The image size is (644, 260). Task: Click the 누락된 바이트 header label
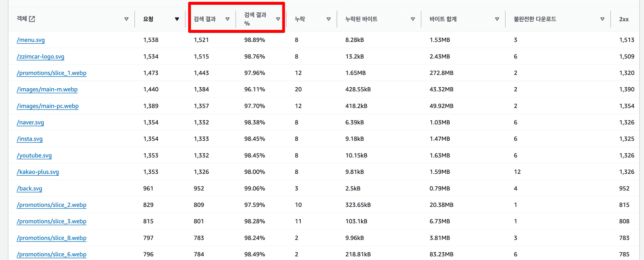pyautogui.click(x=361, y=19)
